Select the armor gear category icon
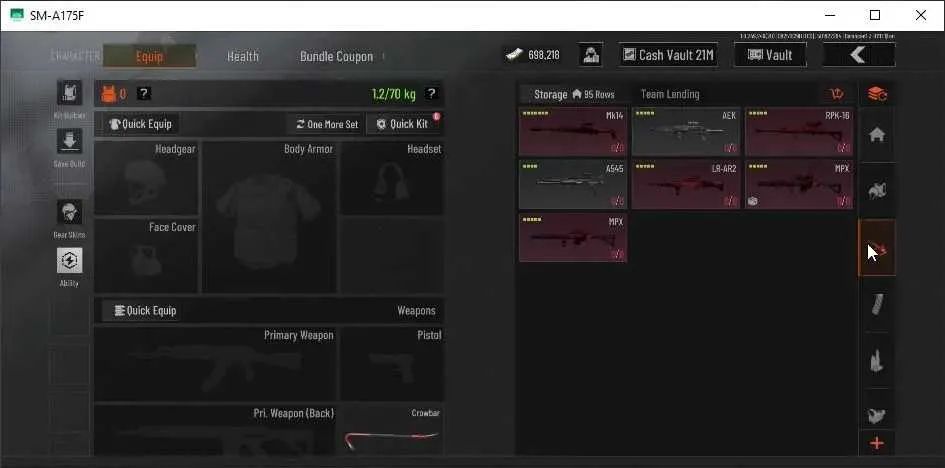This screenshot has height=468, width=945. pyautogui.click(x=877, y=191)
